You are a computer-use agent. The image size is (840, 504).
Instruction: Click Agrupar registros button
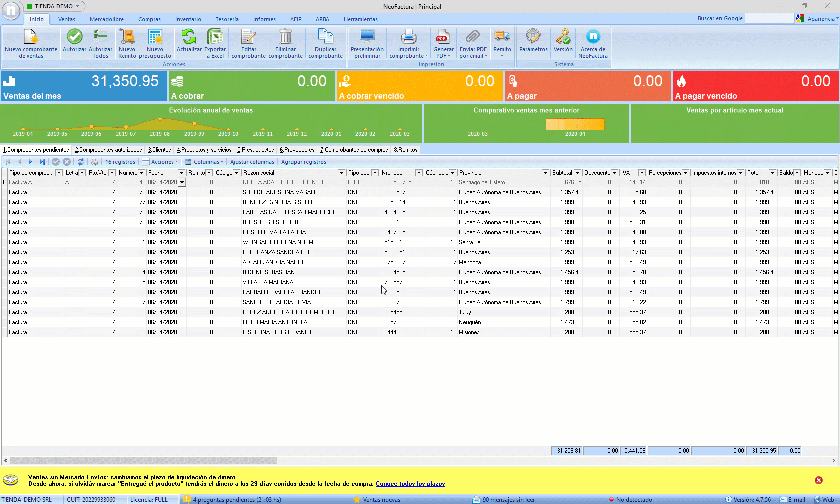pyautogui.click(x=303, y=162)
